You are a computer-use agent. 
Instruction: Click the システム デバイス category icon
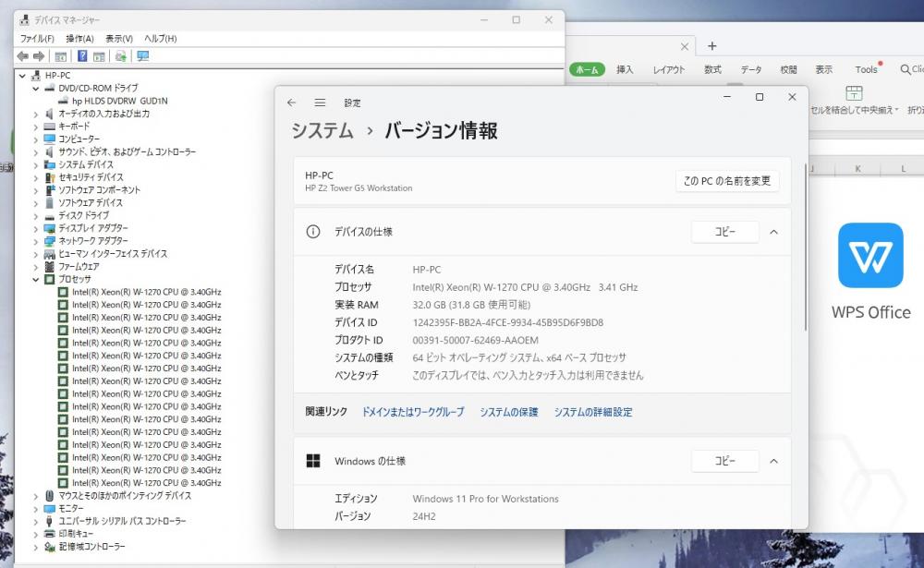pyautogui.click(x=50, y=164)
